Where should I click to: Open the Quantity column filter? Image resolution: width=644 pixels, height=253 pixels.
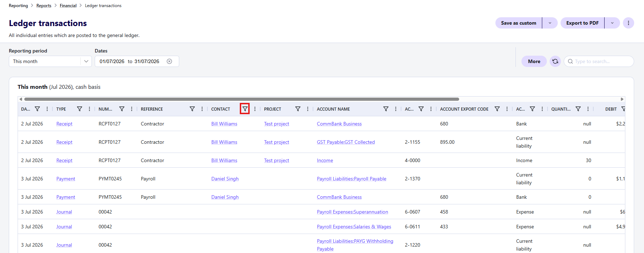578,109
